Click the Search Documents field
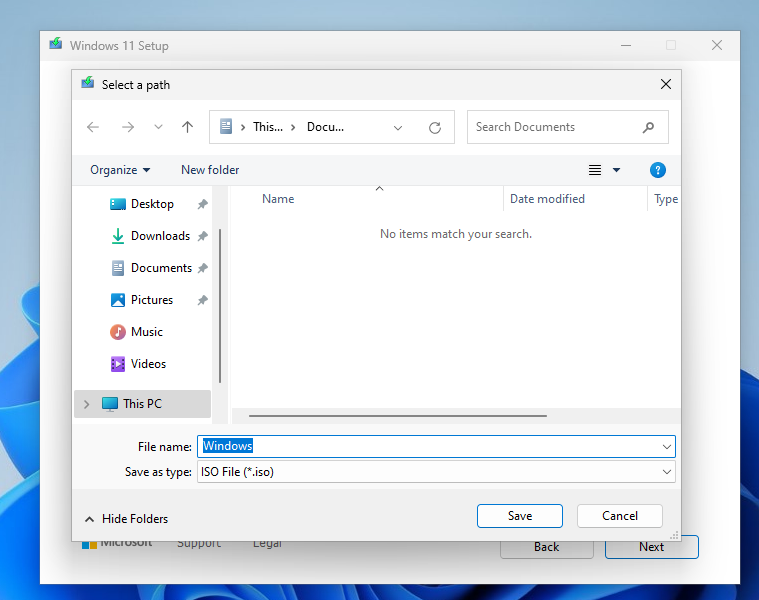759x600 pixels. pos(567,127)
